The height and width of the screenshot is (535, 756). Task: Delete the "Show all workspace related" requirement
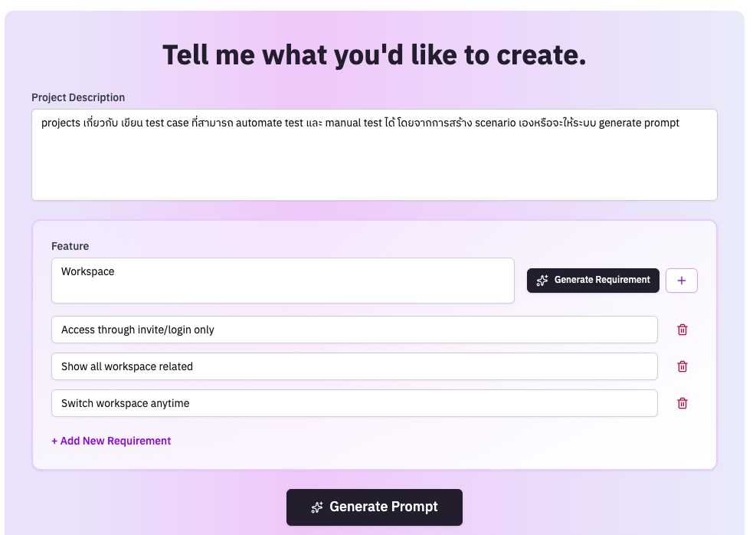682,366
